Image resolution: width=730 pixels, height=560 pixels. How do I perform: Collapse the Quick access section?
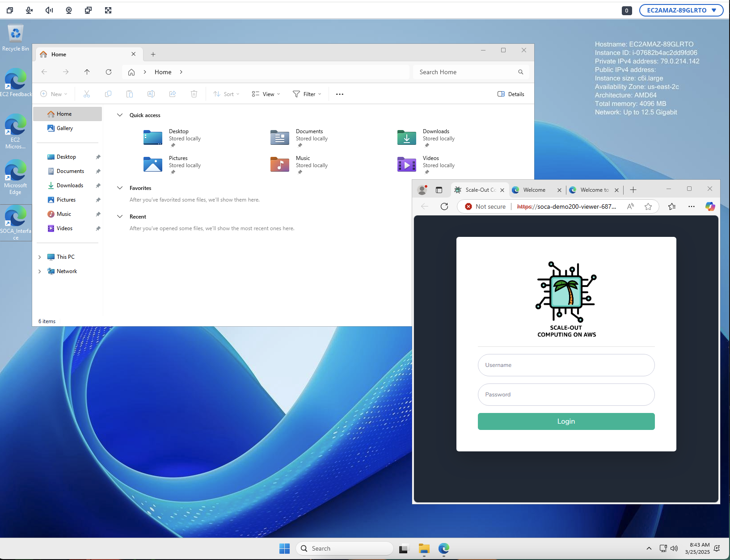point(120,115)
